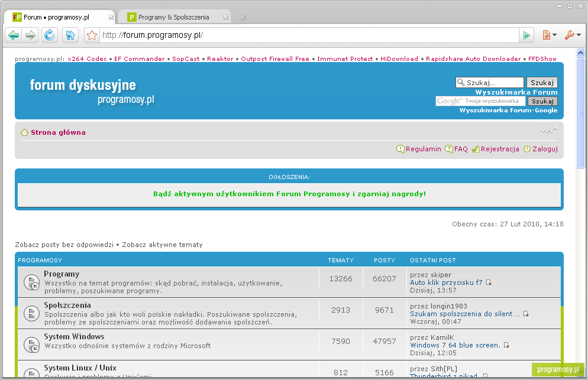Click the Regulamin exclamation icon
This screenshot has width=588, height=380.
click(400, 149)
